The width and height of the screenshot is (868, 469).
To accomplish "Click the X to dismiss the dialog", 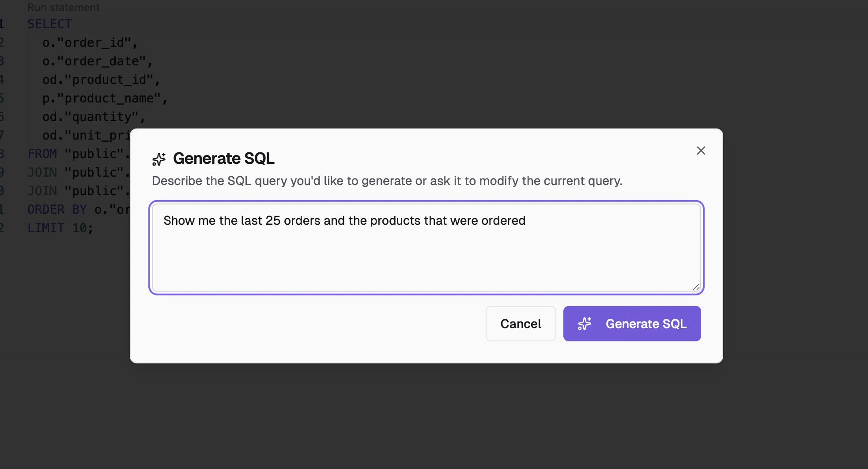I will point(701,151).
